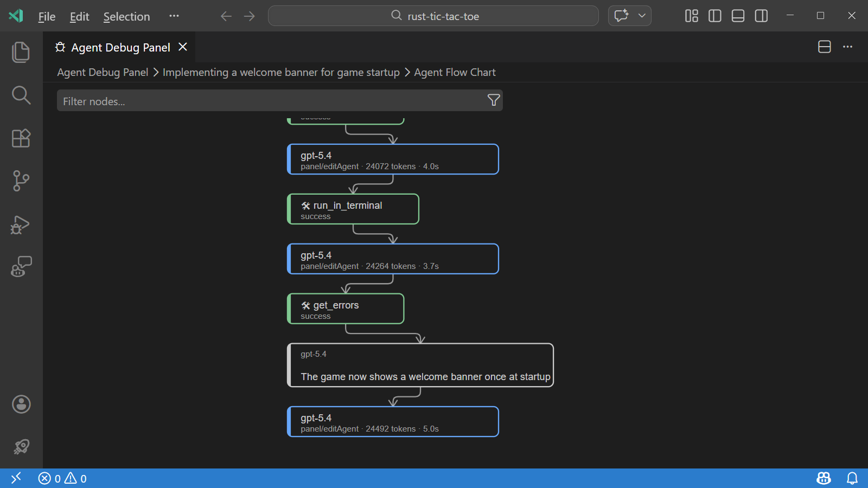868x488 pixels.
Task: Click the Copilot icon in the status bar
Action: pyautogui.click(x=823, y=478)
